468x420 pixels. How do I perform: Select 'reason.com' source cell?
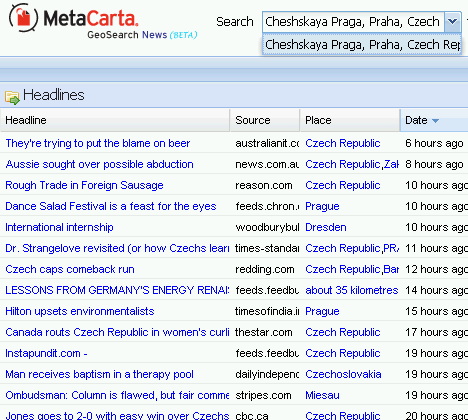[x=264, y=185]
